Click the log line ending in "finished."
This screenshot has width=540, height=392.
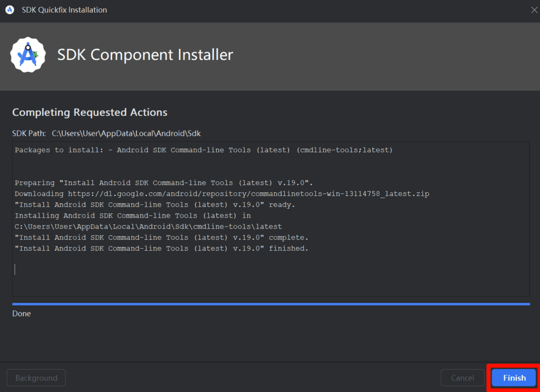point(161,248)
